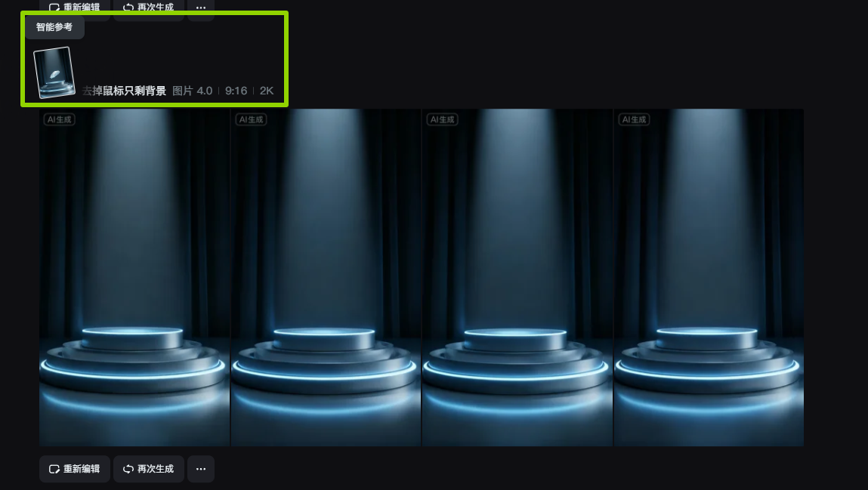Click the 图片 4.0 model label
868x490 pixels.
click(x=193, y=91)
